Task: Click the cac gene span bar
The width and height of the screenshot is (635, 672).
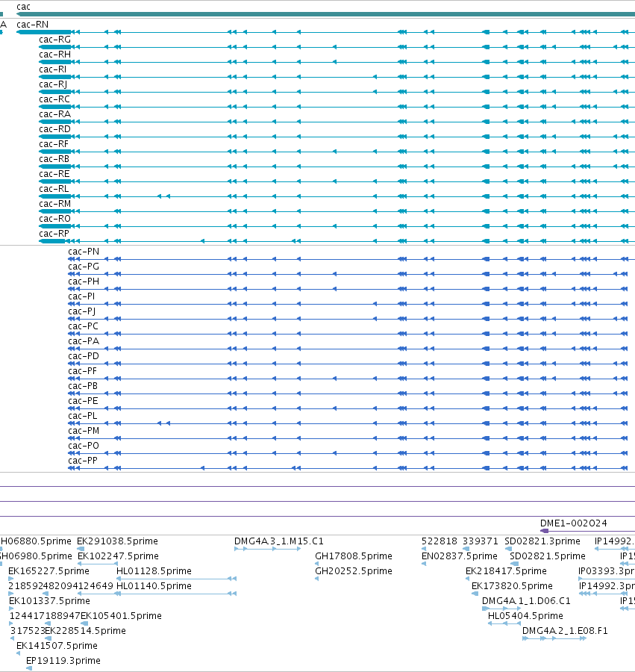Action: 325,14
